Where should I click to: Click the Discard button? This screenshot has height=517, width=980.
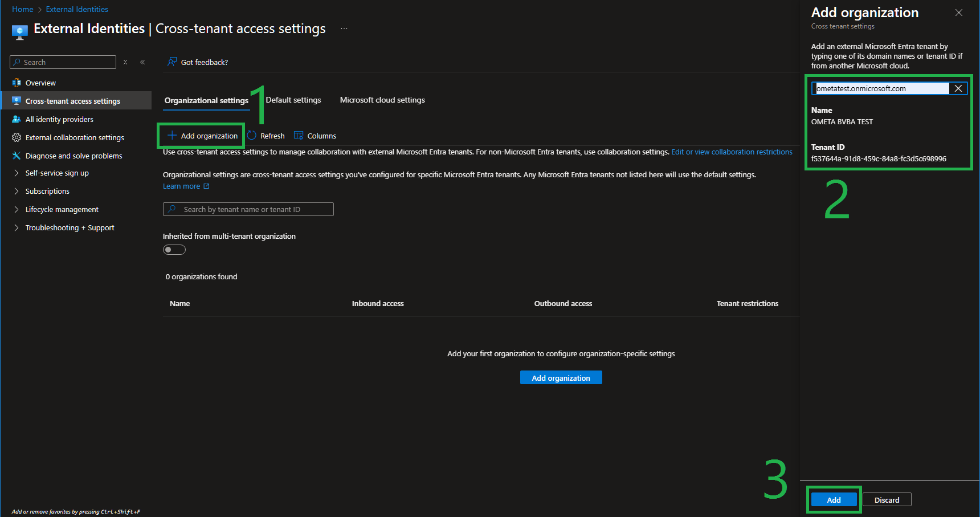[887, 500]
